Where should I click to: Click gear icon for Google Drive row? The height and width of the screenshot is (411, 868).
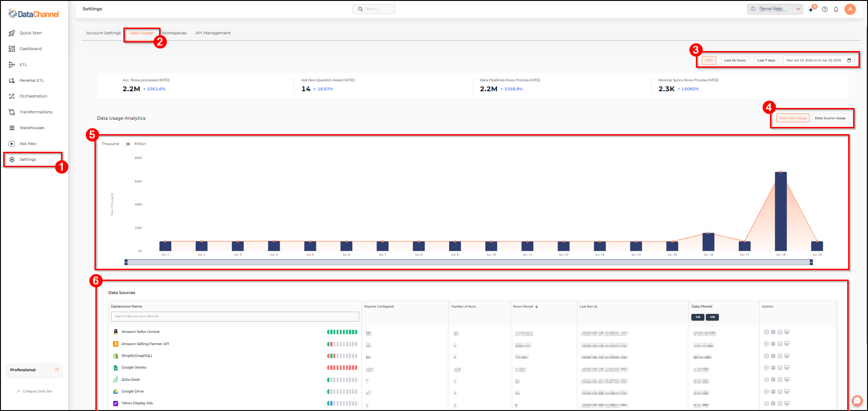(773, 392)
